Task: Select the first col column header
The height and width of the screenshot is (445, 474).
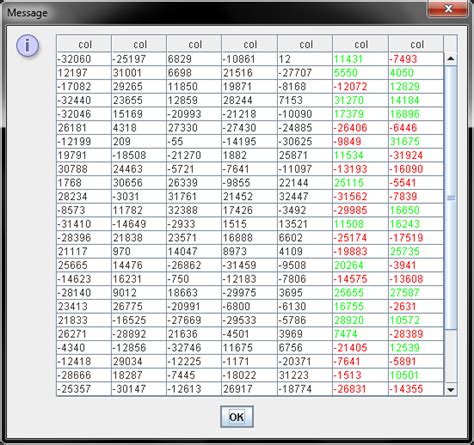Action: pyautogui.click(x=84, y=44)
